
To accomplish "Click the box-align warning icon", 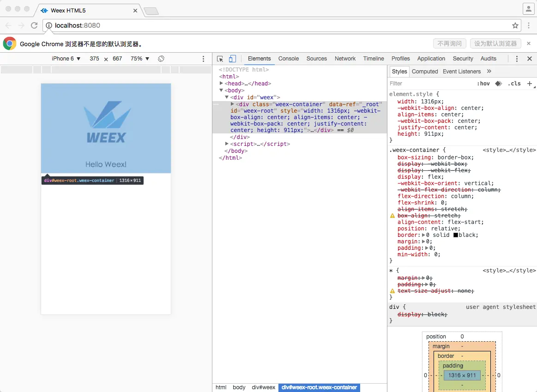I will pos(392,216).
